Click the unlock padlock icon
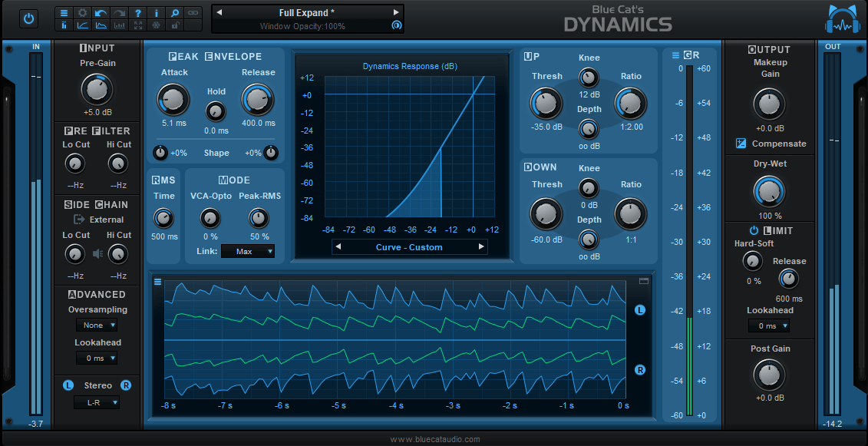Image resolution: width=868 pixels, height=446 pixels. click(x=173, y=25)
